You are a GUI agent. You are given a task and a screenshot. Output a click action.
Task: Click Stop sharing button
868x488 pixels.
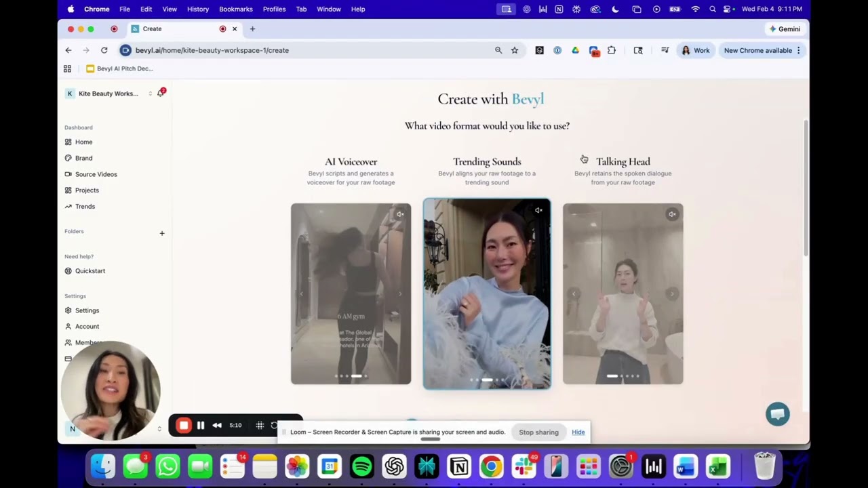coord(538,432)
